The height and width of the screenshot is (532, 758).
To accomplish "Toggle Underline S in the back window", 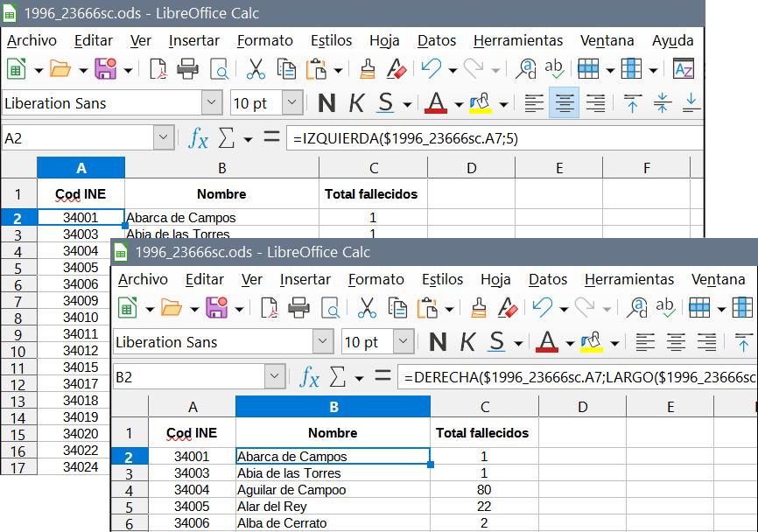I will pyautogui.click(x=386, y=103).
